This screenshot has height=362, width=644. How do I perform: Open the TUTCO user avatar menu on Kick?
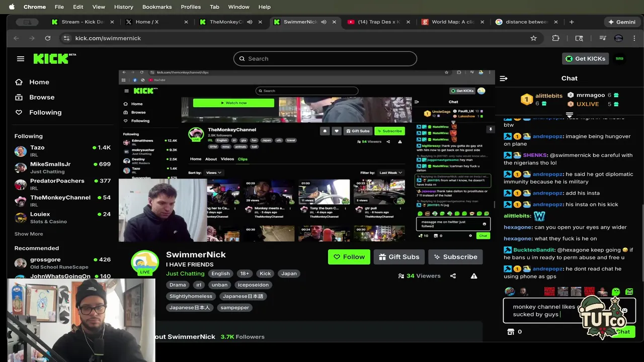619,59
